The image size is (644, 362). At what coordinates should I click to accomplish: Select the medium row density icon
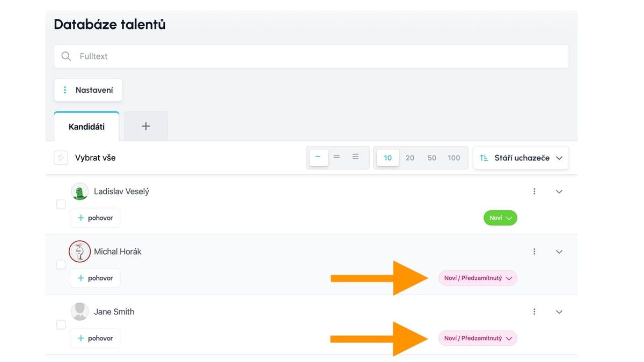pos(337,157)
